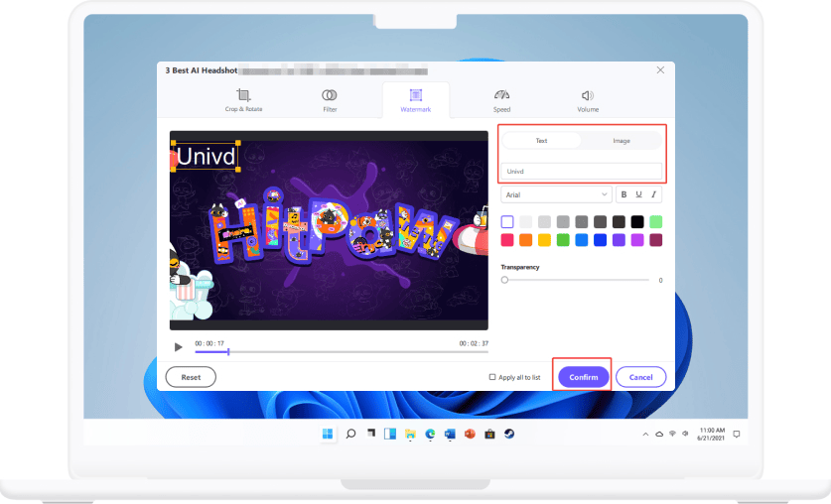Toggle bold on watermark text

(x=623, y=194)
